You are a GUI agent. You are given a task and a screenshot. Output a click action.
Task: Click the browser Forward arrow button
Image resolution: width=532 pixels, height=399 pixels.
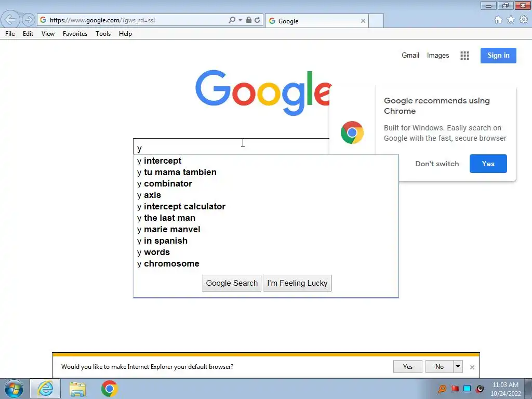[x=29, y=20]
